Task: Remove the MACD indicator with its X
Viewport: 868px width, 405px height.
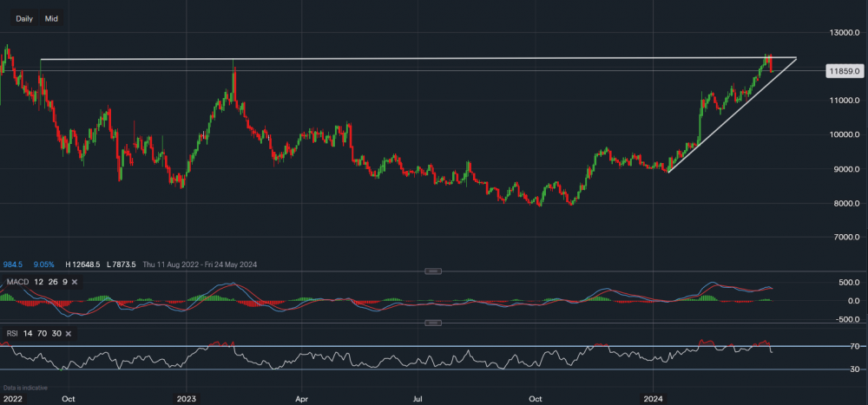Action: click(77, 282)
